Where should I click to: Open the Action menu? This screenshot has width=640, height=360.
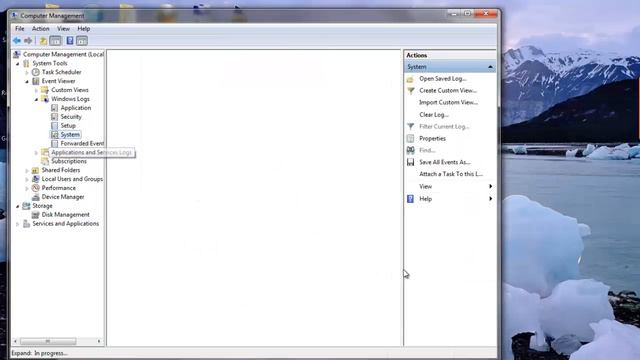(40, 29)
